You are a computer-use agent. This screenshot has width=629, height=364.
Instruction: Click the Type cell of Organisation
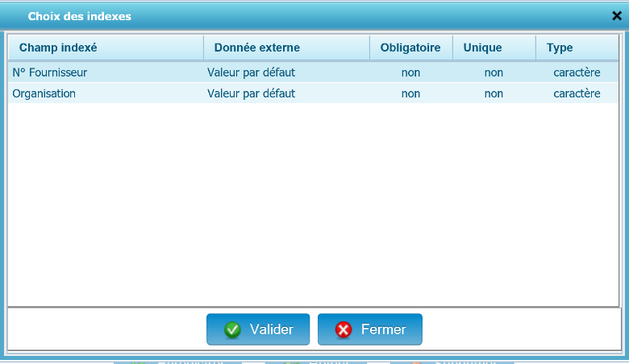577,93
